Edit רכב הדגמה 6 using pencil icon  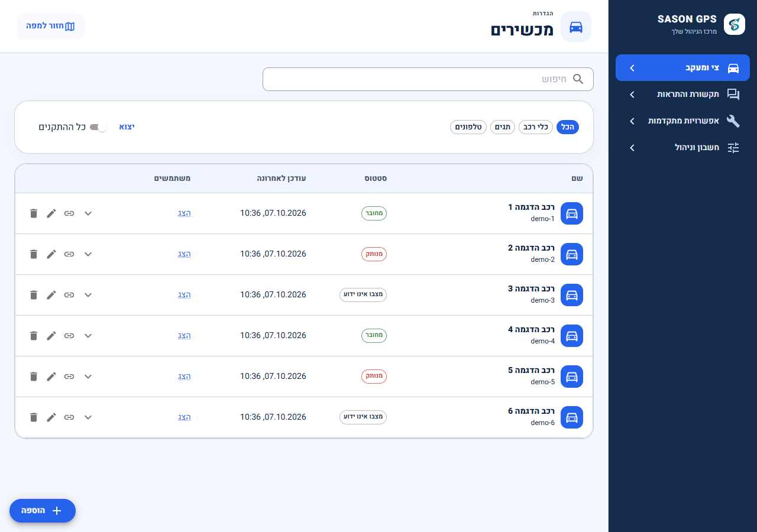coord(51,417)
